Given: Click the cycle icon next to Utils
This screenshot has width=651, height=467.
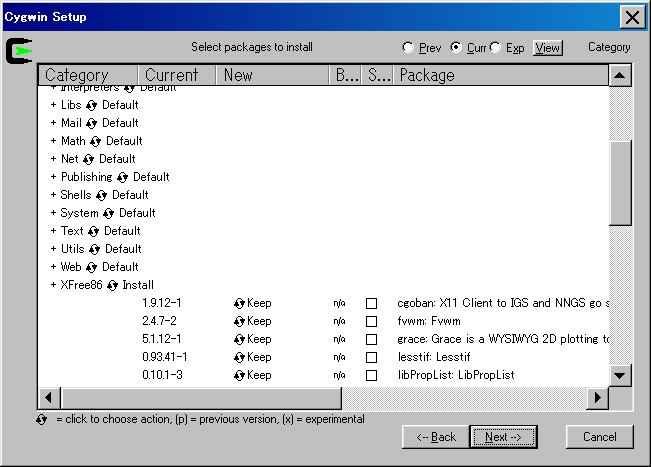Looking at the screenshot, I should click(95, 249).
